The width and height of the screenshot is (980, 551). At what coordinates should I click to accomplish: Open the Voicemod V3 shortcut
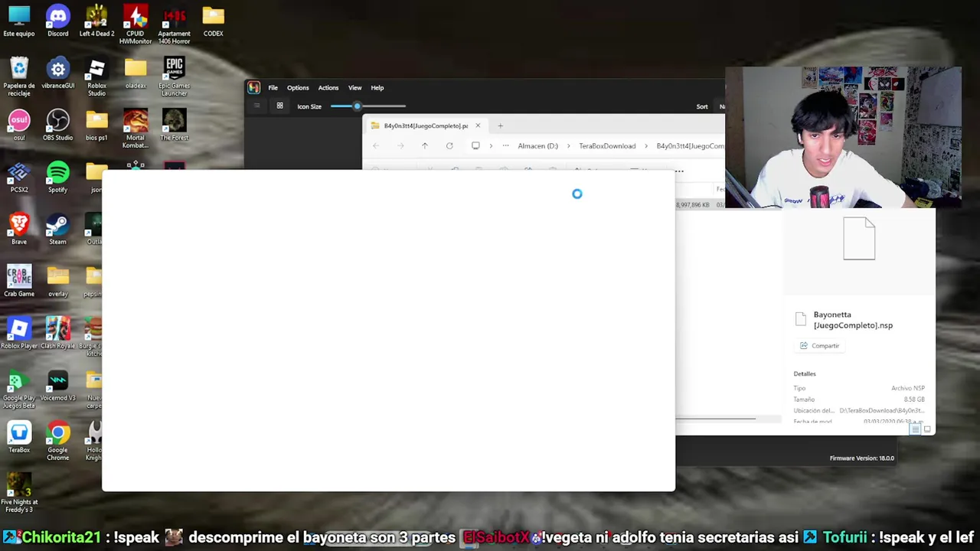pyautogui.click(x=57, y=386)
